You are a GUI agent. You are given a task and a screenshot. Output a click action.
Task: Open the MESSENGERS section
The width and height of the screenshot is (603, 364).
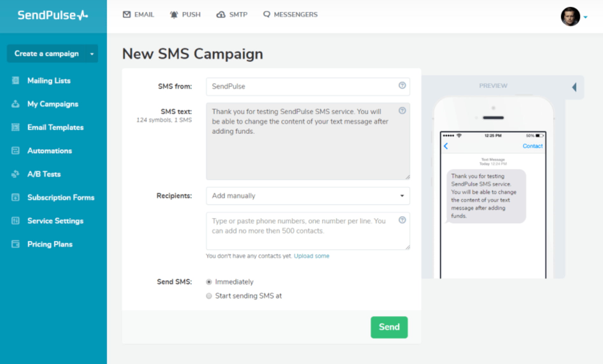point(290,14)
